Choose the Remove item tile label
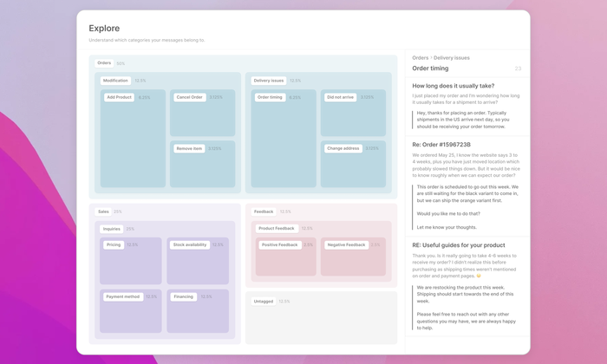The image size is (607, 364). pos(189,148)
